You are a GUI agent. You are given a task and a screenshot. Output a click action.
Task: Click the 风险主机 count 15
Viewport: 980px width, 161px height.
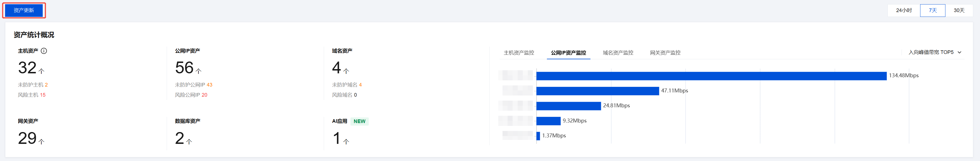coord(43,95)
